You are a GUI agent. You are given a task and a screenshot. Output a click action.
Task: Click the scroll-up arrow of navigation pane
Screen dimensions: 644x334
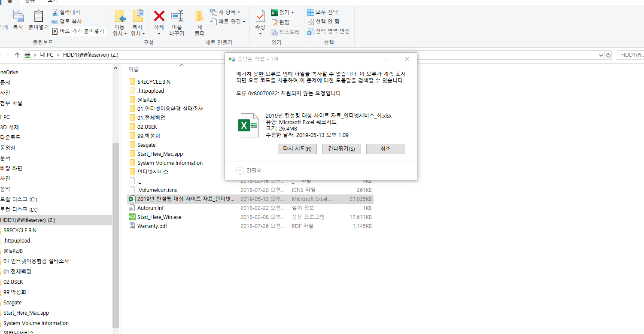coord(115,67)
